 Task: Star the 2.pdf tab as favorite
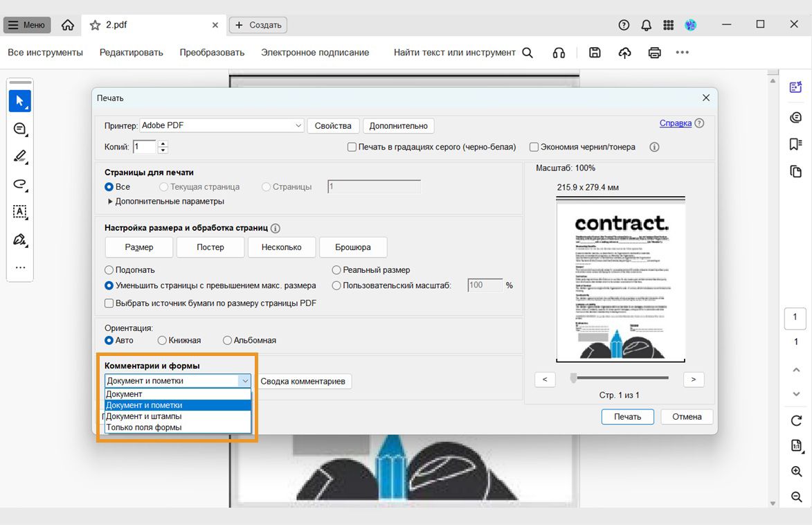95,25
